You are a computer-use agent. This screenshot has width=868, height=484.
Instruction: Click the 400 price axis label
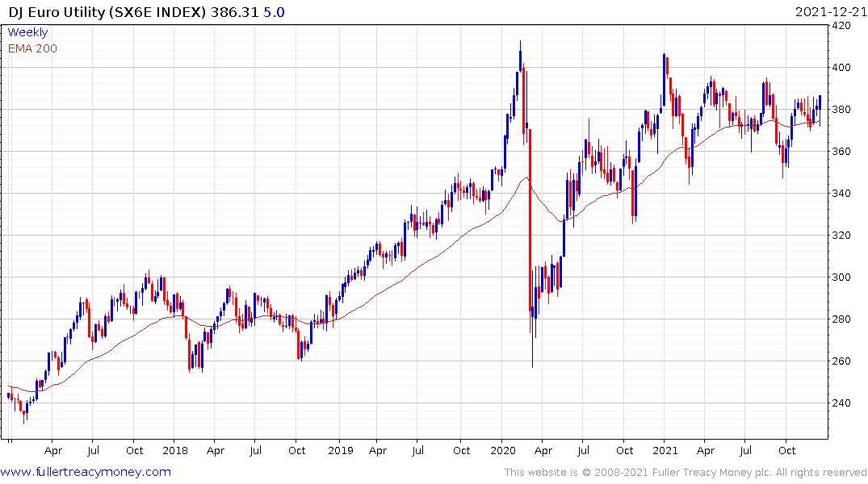click(x=841, y=68)
